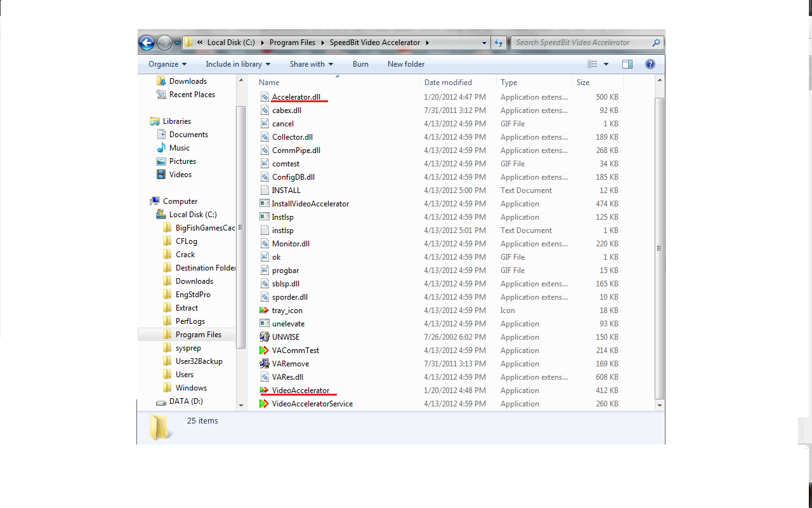Expand the arrow after SpeedBit Video Accelerator breadcrumb

click(x=428, y=43)
